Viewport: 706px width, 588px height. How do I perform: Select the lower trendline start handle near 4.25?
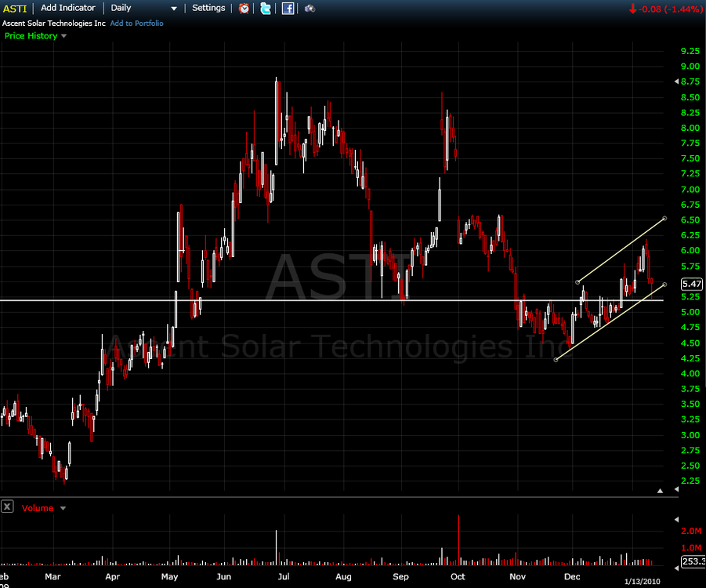(556, 360)
